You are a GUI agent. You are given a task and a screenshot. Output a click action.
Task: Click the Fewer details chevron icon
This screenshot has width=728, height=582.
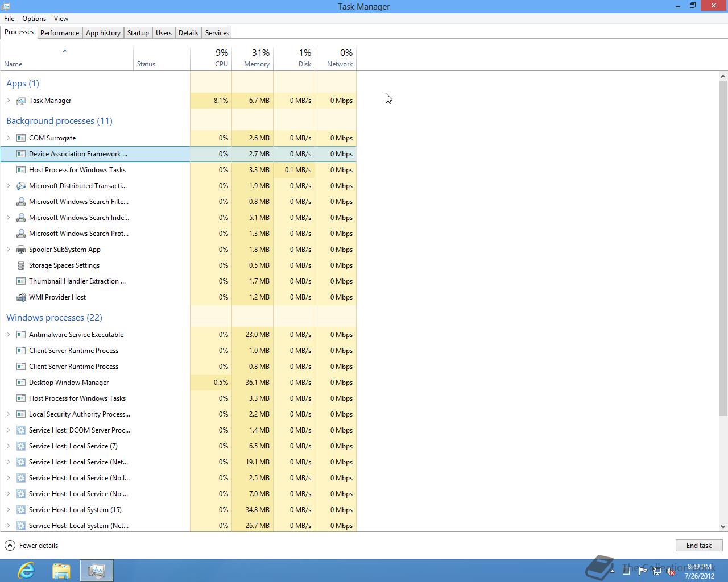tap(10, 546)
